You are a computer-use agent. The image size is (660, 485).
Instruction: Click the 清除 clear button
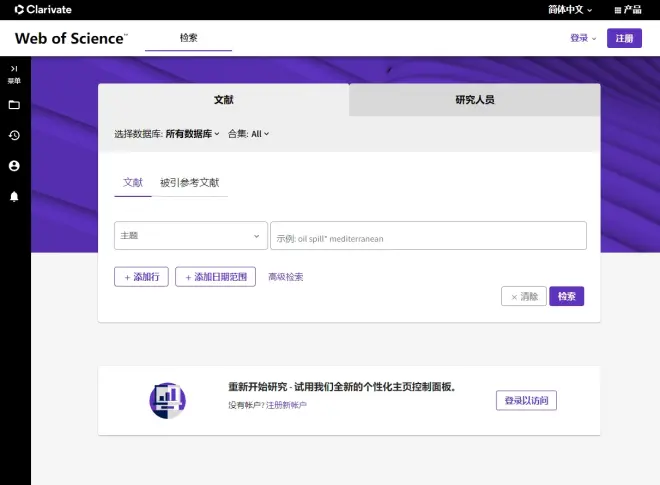point(524,296)
